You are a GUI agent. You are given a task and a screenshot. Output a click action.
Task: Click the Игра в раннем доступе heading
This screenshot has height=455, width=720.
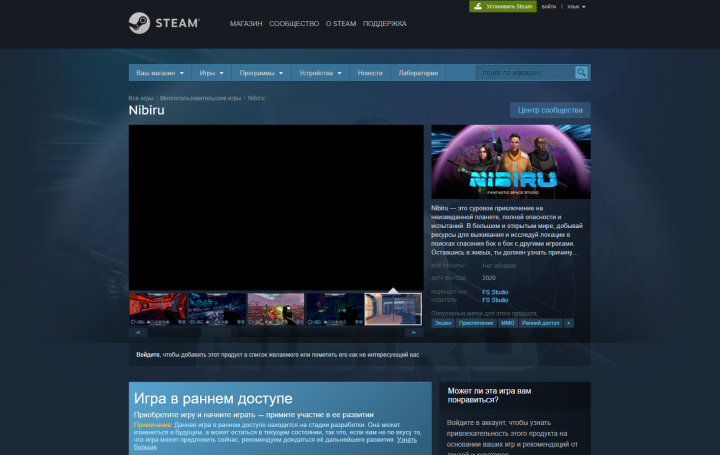point(213,399)
